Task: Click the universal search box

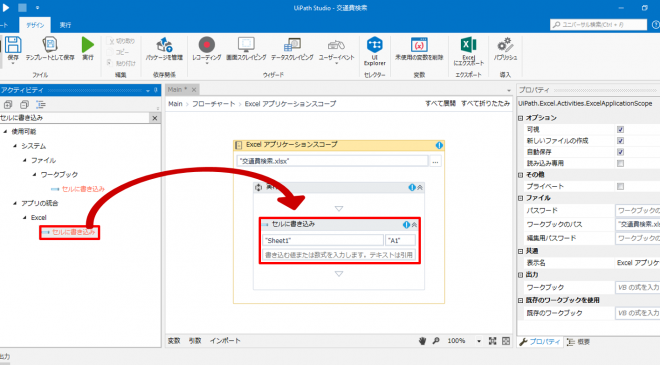Action: (598, 25)
